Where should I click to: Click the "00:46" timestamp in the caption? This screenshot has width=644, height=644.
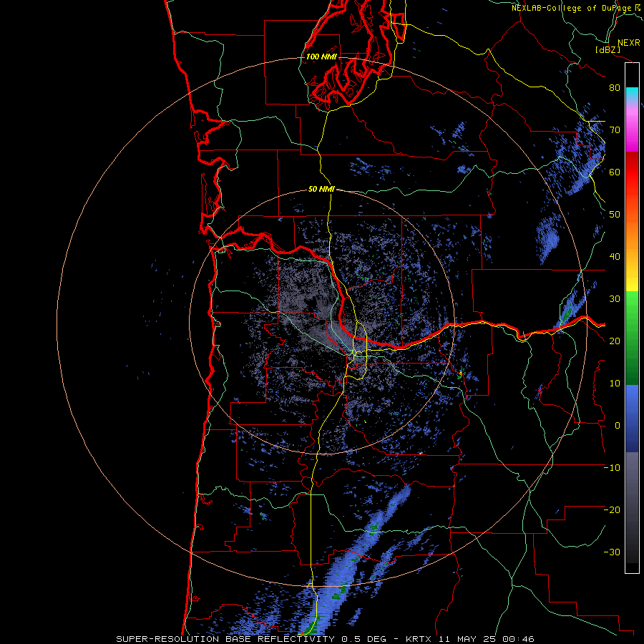point(517,639)
